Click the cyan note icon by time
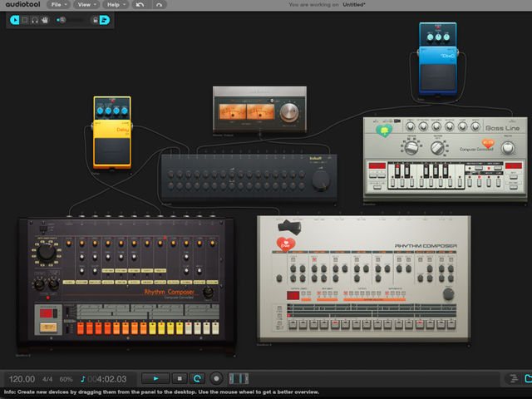Screen dimensions: 532x399 click(82, 379)
